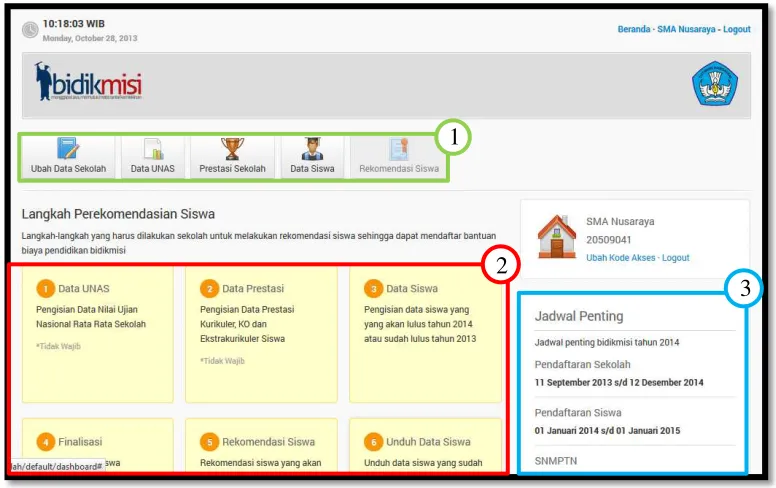Viewport: 776px width, 488px height.
Task: Open the Data Siswa menu label
Action: [x=312, y=168]
